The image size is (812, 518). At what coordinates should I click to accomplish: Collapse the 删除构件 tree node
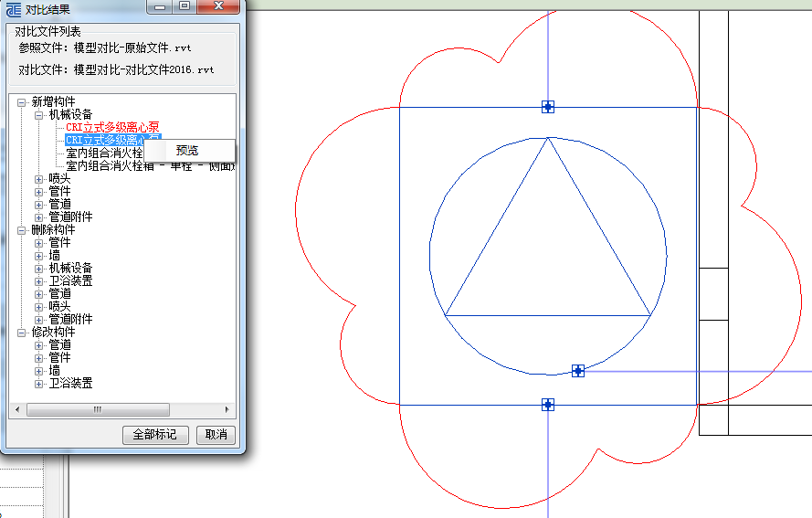click(x=21, y=230)
